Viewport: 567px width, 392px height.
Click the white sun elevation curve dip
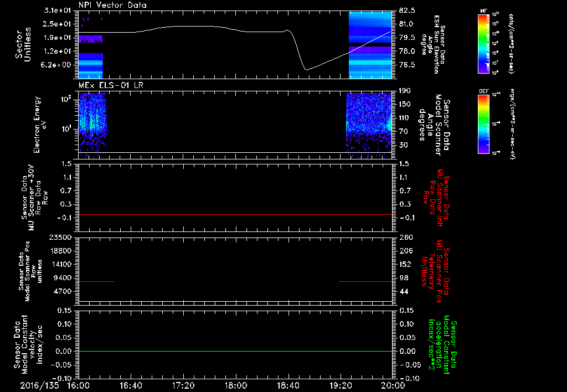pyautogui.click(x=306, y=69)
